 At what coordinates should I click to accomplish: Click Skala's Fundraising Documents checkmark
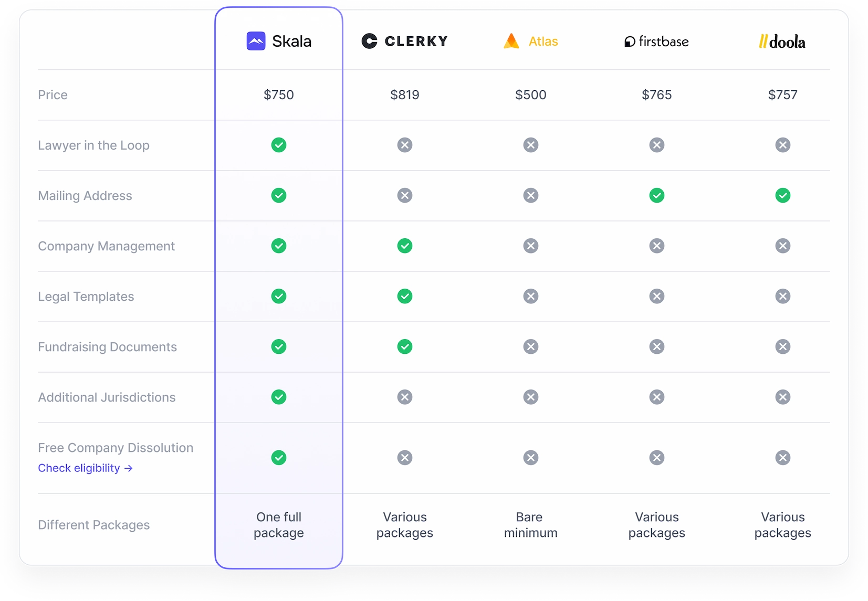(279, 346)
